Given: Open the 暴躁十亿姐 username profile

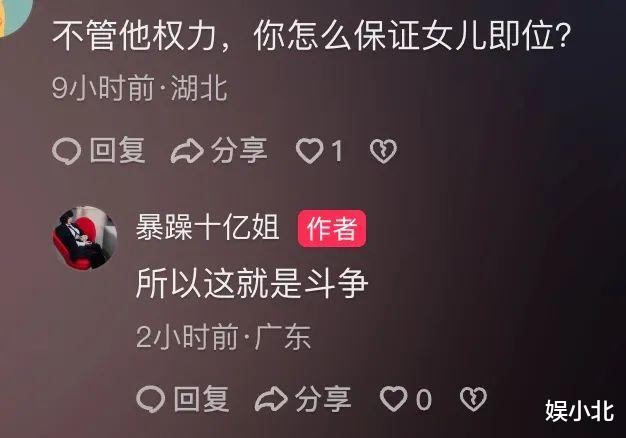Looking at the screenshot, I should click(x=207, y=228).
